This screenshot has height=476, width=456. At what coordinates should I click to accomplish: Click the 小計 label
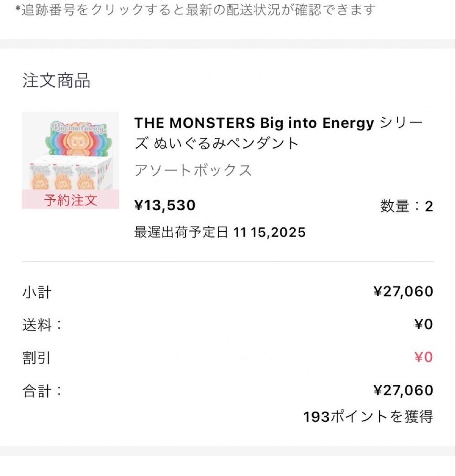[x=37, y=292]
